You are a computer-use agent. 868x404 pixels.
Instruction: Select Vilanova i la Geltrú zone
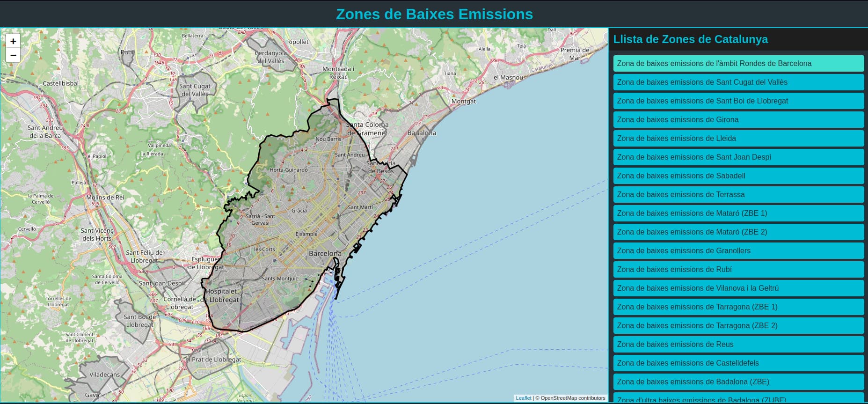(738, 288)
